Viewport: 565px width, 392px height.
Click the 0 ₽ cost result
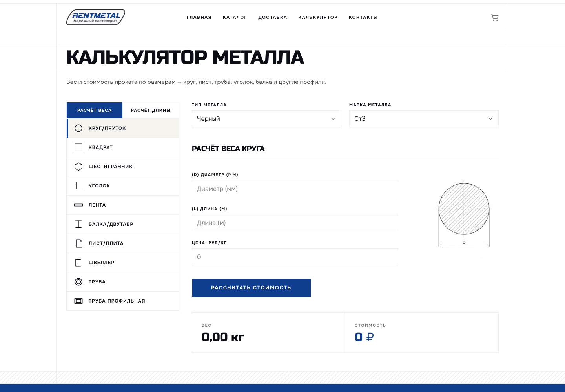click(364, 337)
